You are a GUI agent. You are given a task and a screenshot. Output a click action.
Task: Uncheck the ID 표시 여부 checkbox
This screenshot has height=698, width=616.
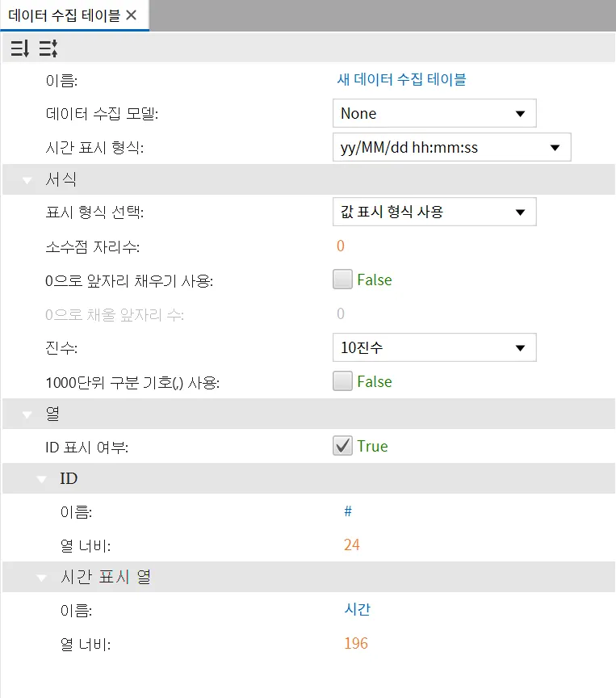click(342, 446)
